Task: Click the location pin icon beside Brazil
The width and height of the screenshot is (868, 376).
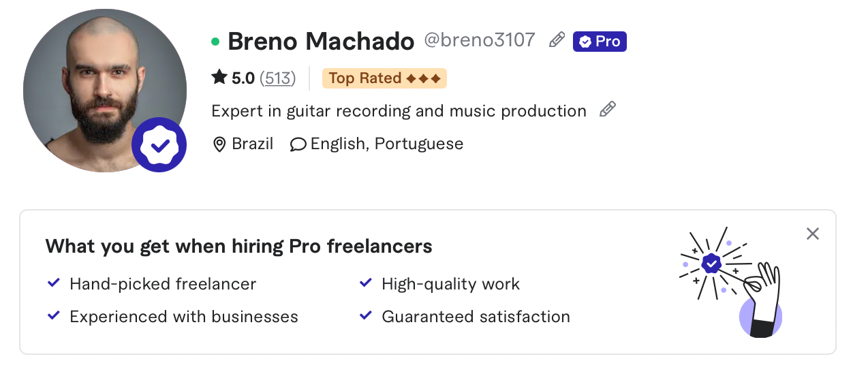Action: point(219,144)
